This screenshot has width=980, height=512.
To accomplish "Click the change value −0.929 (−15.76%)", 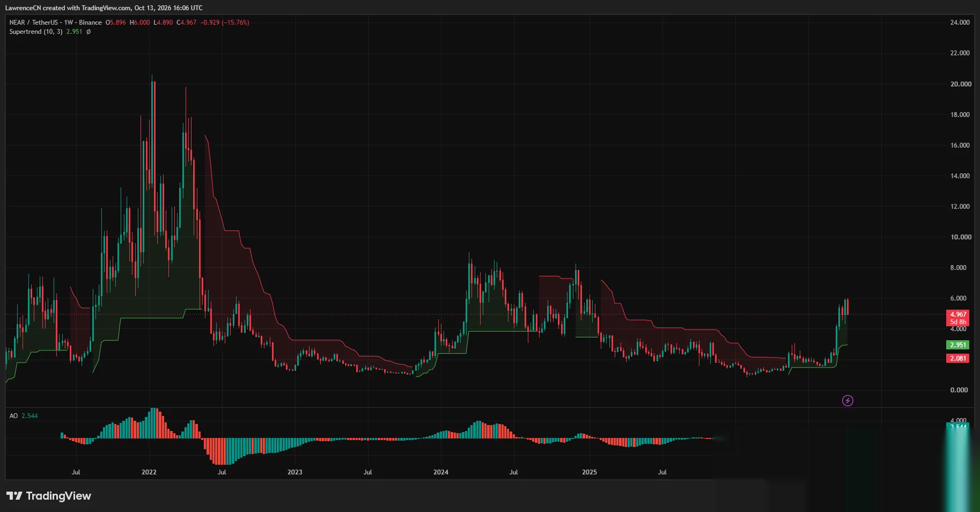I will coord(225,23).
